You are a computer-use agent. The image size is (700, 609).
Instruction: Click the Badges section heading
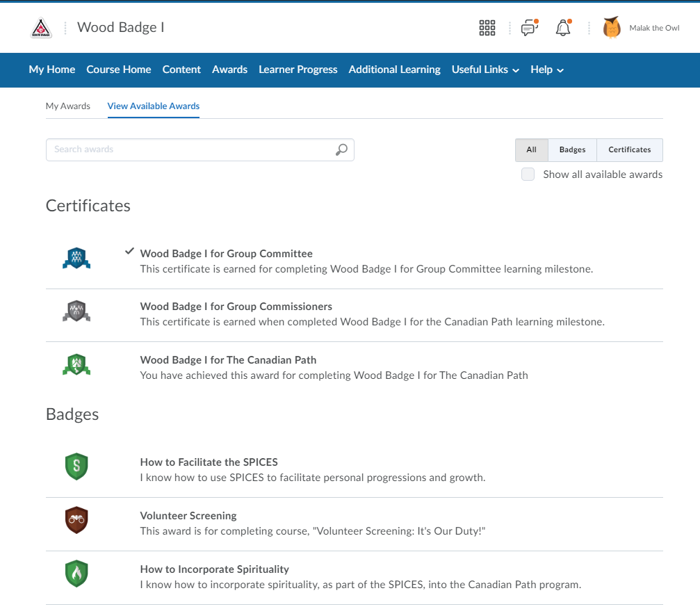(72, 414)
